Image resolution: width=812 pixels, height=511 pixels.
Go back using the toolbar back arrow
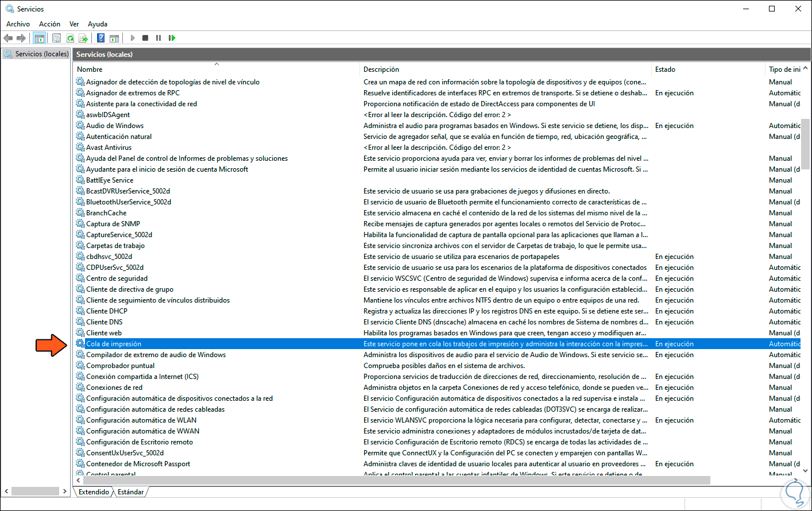8,38
